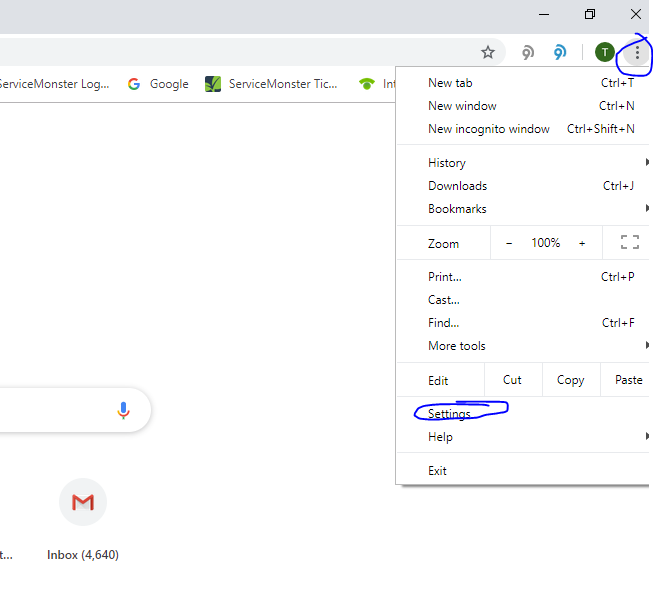Image resolution: width=653 pixels, height=600 pixels.
Task: Select New window from menu
Action: pos(523,106)
